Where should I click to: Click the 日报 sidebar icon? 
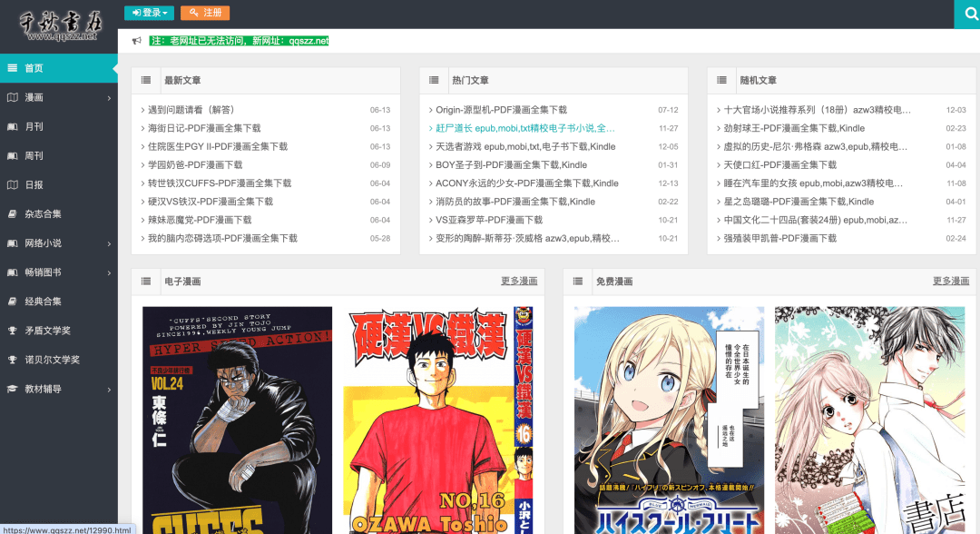[13, 184]
